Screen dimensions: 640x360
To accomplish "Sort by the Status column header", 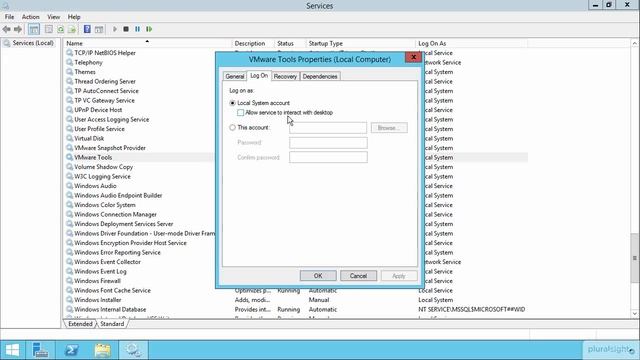I will 290,43.
